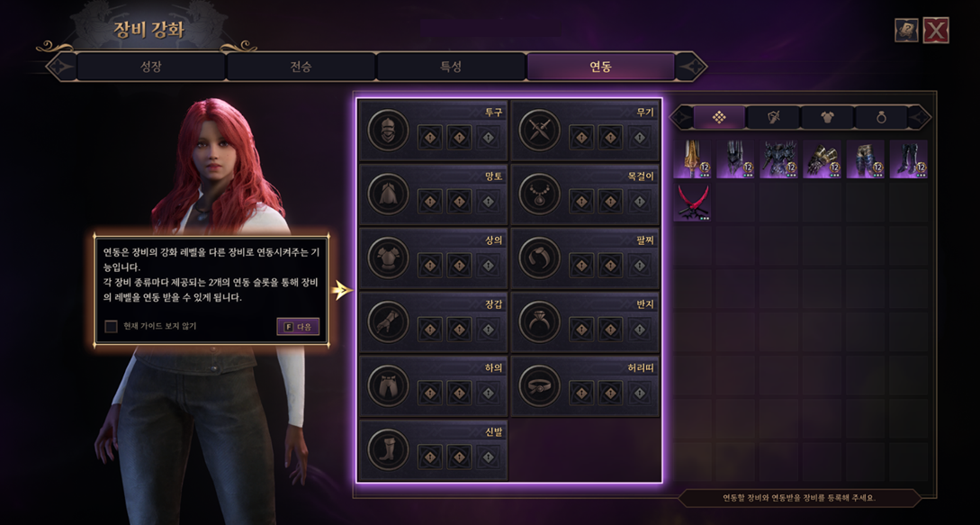Select the boots (신발) equipment icon
This screenshot has width=980, height=525.
tap(388, 449)
